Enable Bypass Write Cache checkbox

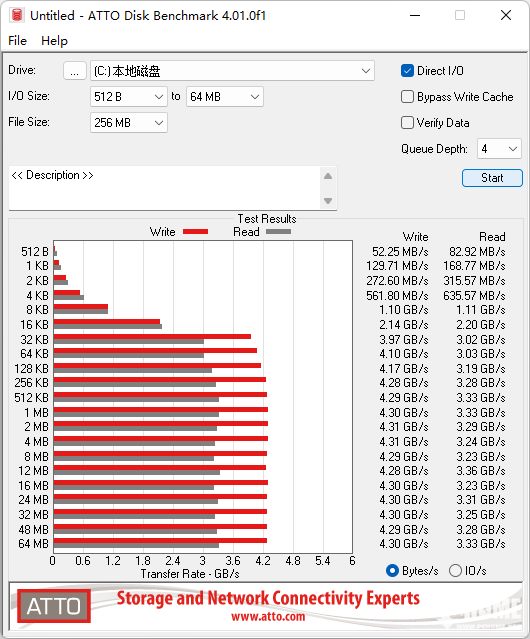pos(407,97)
